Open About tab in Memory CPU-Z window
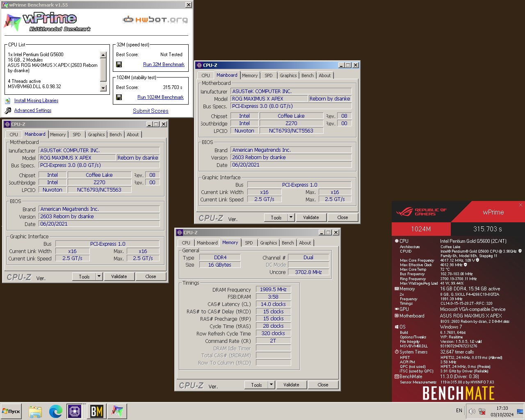 305,243
